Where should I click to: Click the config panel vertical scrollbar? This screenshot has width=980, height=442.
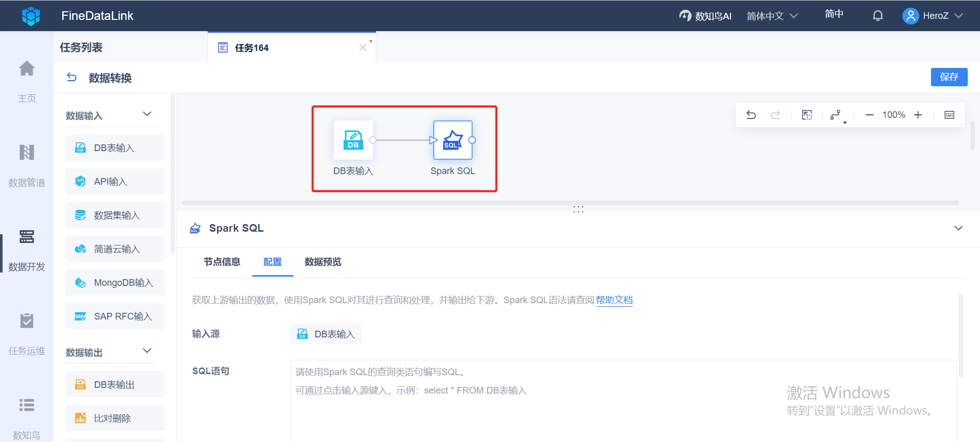point(961,336)
